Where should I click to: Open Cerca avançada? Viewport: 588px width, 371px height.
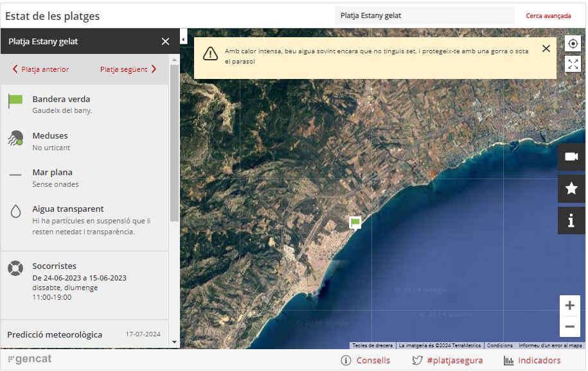(x=548, y=16)
